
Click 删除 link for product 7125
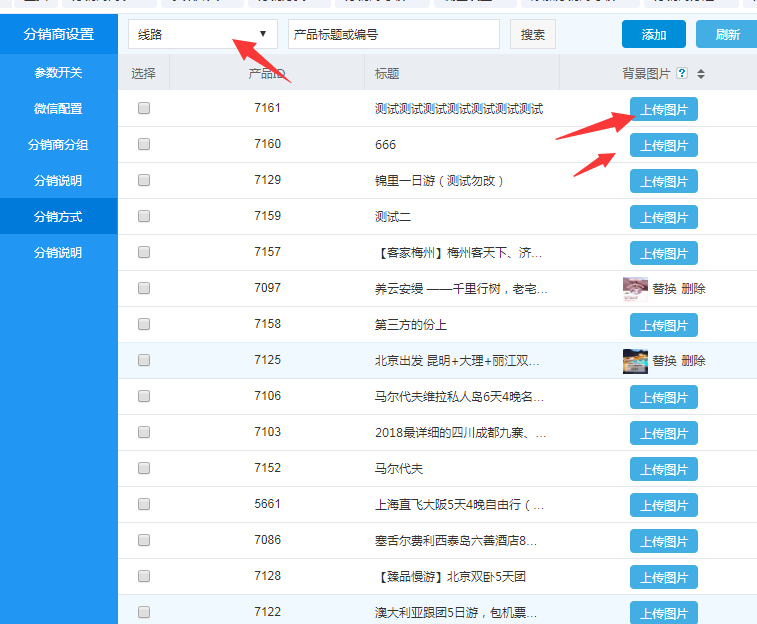pos(694,361)
